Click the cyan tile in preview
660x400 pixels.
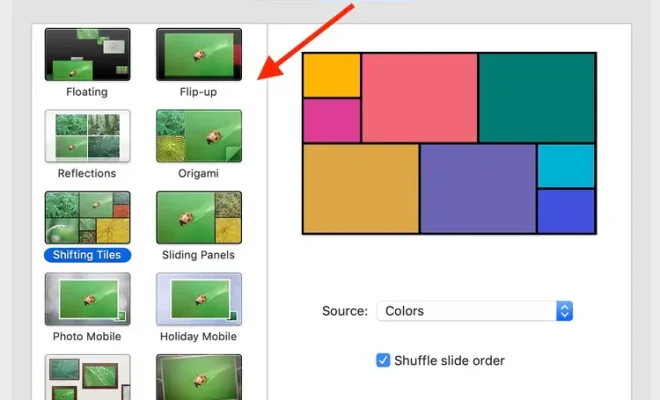pyautogui.click(x=566, y=166)
